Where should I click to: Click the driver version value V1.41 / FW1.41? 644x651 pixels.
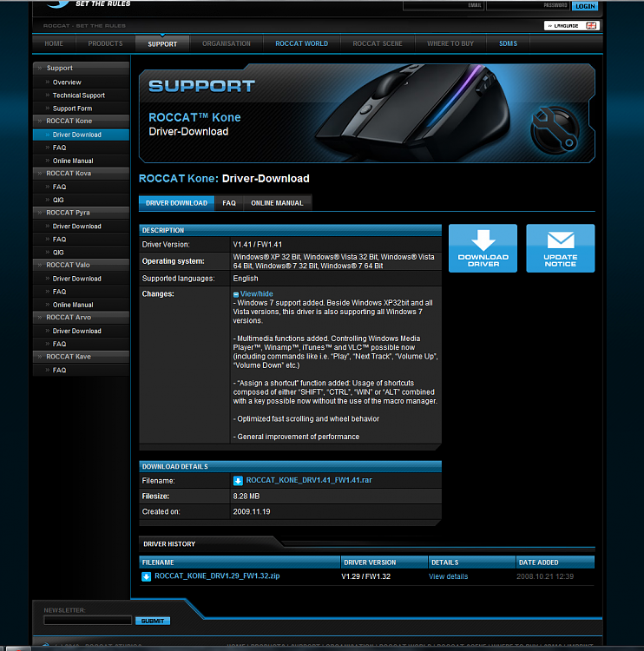tap(258, 245)
